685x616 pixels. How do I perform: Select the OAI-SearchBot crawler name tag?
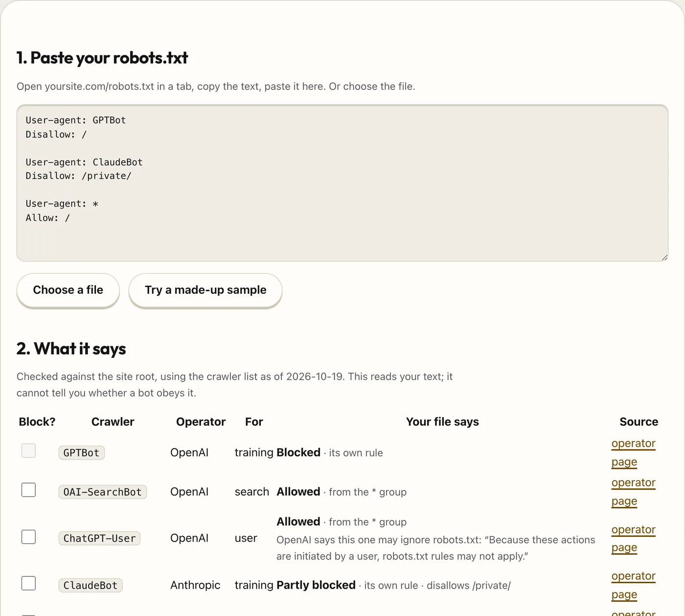[x=102, y=492]
